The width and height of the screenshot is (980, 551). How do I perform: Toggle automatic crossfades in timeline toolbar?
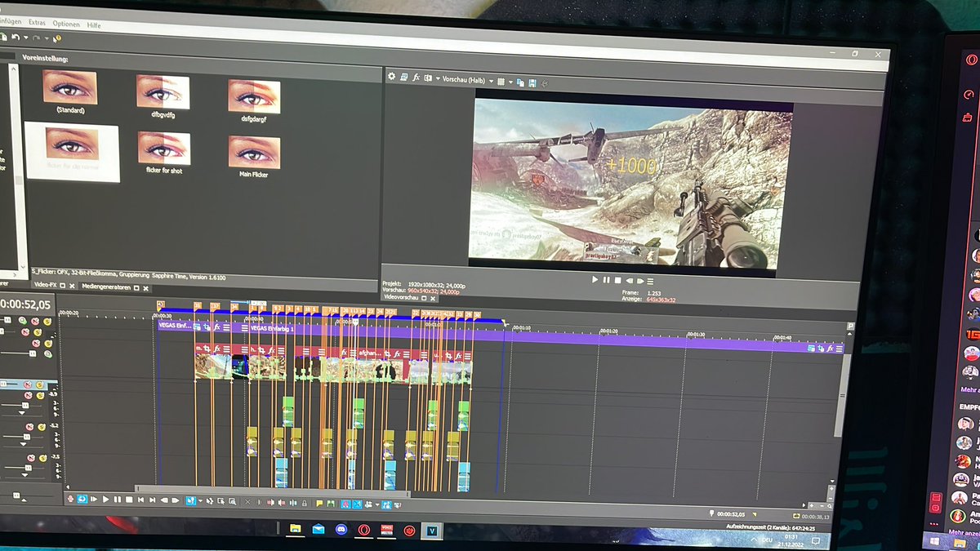tap(356, 504)
